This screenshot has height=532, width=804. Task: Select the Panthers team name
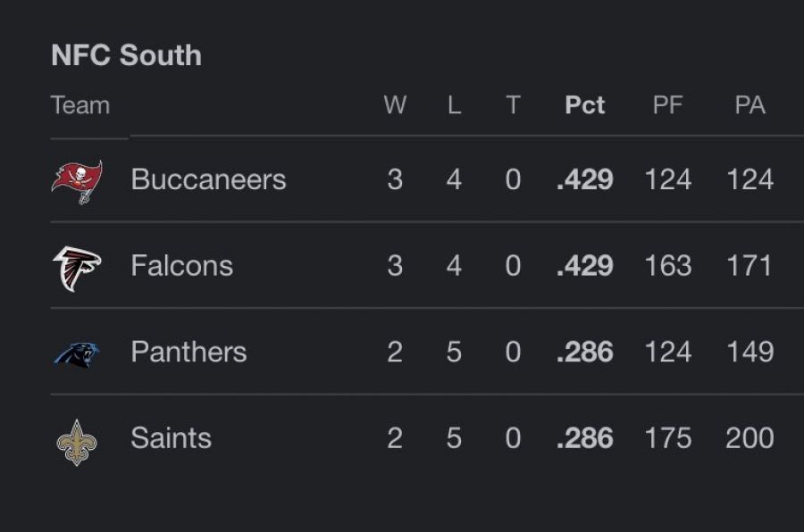[x=188, y=353]
